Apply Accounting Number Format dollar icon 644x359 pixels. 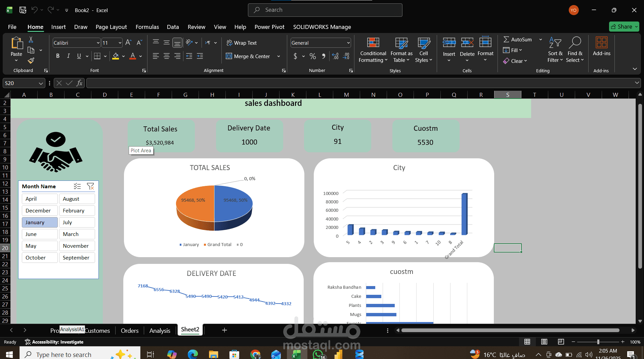point(295,56)
